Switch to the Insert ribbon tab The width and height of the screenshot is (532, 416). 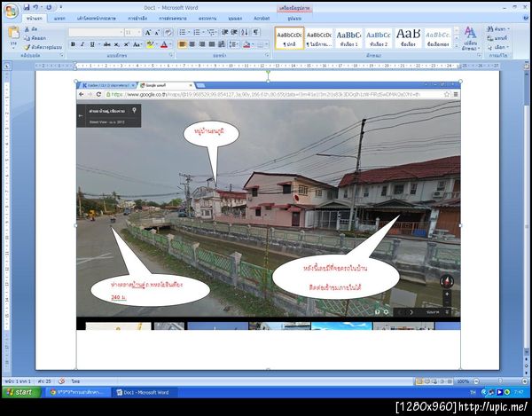pyautogui.click(x=59, y=19)
